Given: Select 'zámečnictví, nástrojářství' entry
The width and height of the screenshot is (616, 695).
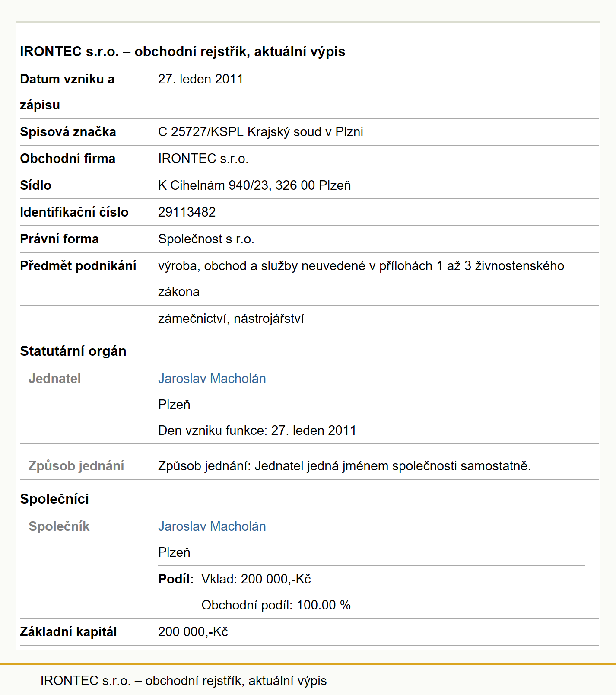Looking at the screenshot, I should coord(231,319).
